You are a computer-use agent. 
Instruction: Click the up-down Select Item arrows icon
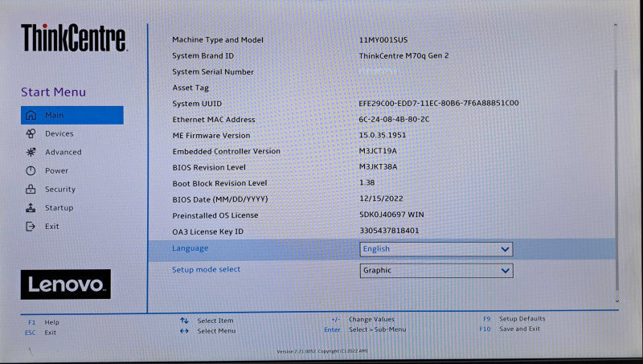pos(184,321)
